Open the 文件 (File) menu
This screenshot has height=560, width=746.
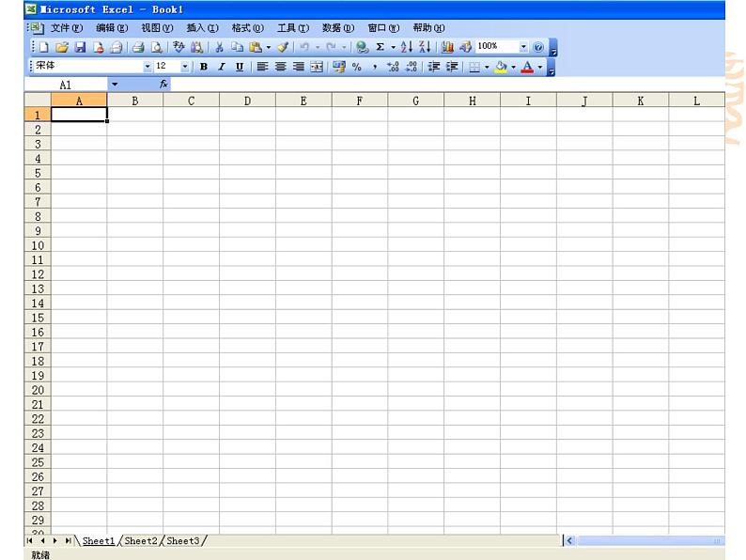pyautogui.click(x=67, y=28)
